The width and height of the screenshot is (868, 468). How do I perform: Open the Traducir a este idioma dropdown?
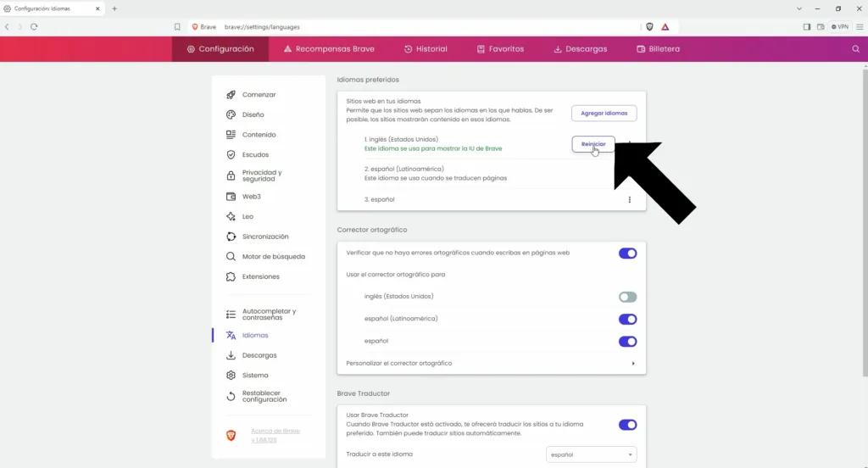(x=591, y=454)
